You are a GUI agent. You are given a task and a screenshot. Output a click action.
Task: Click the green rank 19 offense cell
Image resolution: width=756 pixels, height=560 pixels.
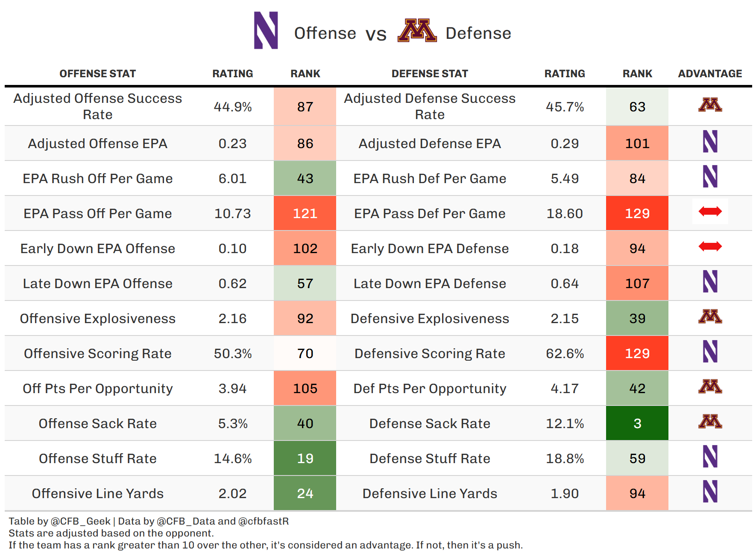305,458
